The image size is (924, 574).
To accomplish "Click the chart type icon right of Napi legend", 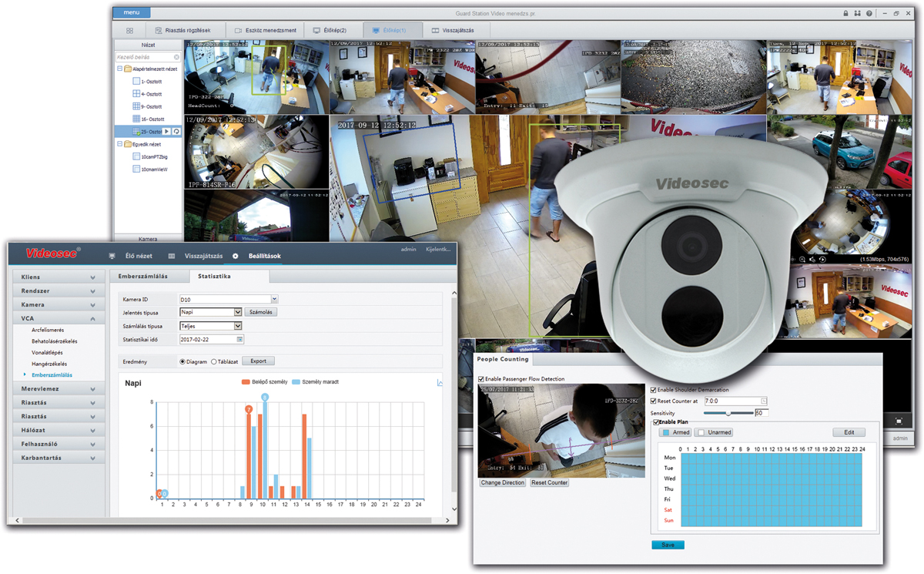I will [440, 382].
